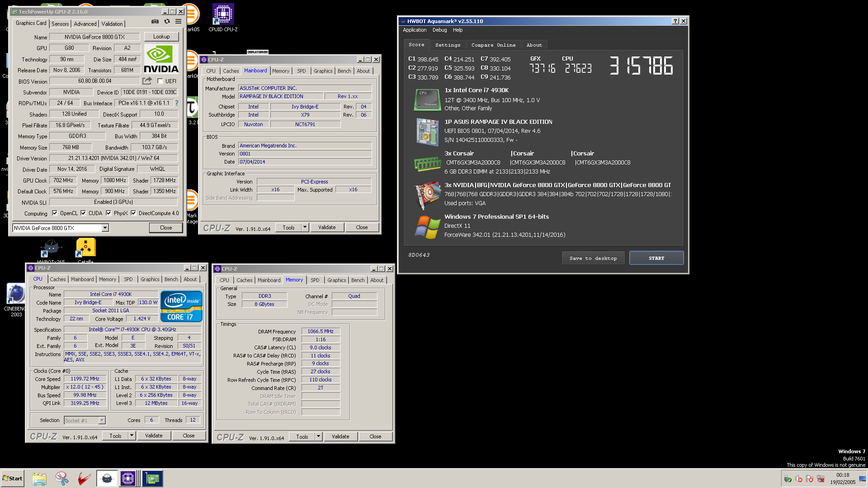Click the Intel Core i7 logo
The width and height of the screenshot is (868, 488).
click(181, 306)
